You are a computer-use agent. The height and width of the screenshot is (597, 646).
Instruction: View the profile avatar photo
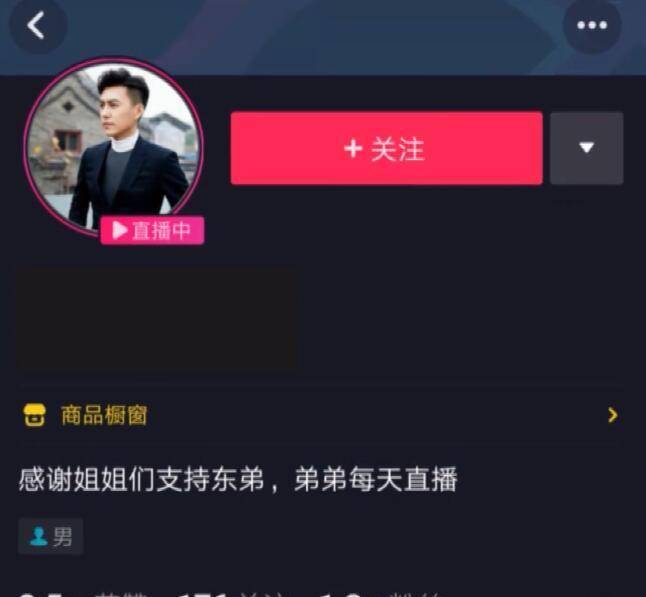113,148
